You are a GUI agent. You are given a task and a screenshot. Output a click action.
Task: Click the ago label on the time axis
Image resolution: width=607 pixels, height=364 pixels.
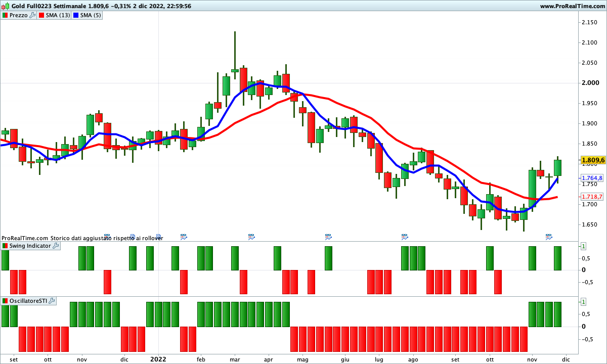pyautogui.click(x=413, y=359)
